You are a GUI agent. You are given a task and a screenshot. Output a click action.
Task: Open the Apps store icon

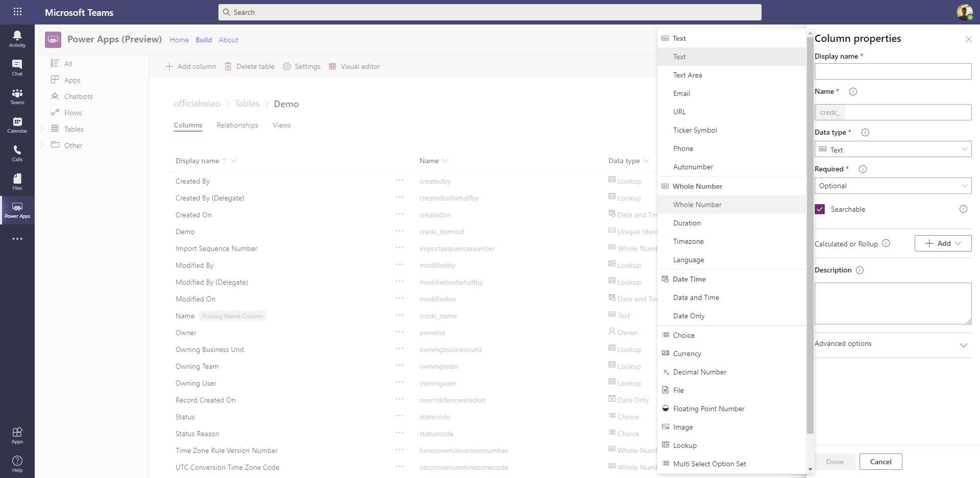click(17, 435)
